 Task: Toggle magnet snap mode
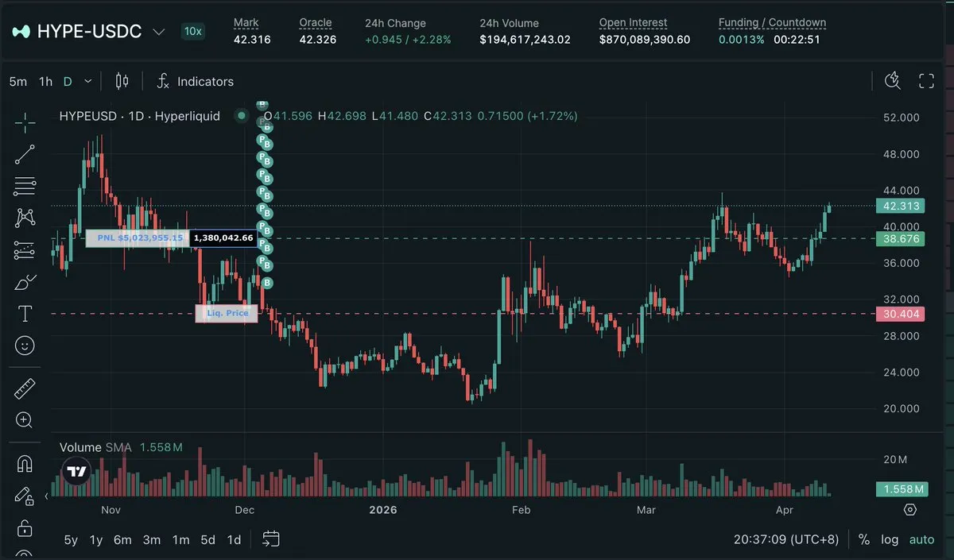[x=25, y=463]
